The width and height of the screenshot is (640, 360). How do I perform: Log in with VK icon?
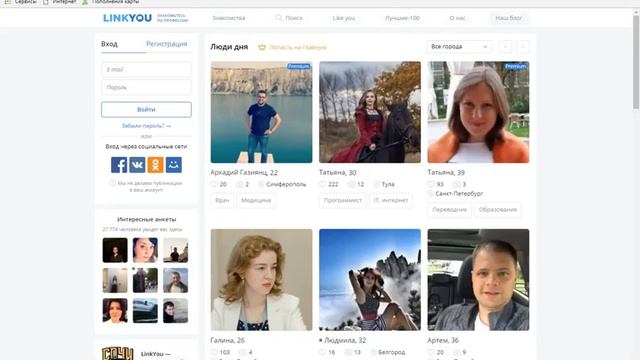(137, 165)
